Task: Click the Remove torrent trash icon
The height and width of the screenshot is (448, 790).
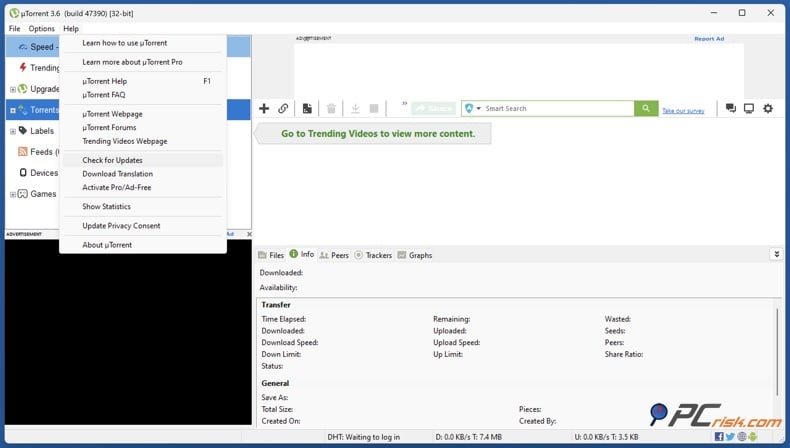Action: click(x=331, y=108)
